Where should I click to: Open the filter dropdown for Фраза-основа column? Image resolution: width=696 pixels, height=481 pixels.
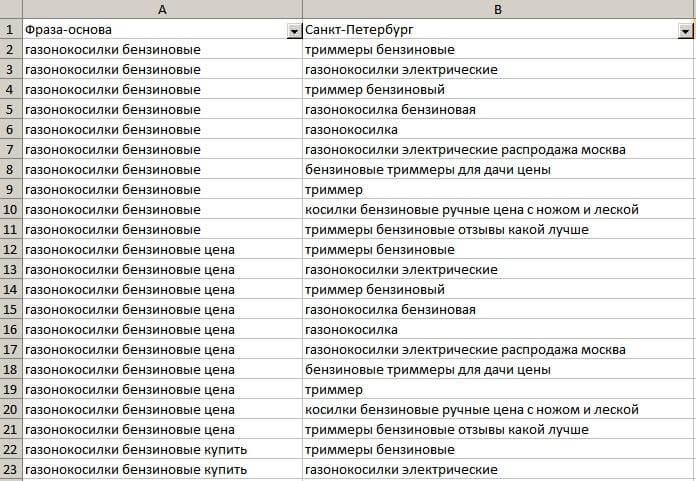pyautogui.click(x=294, y=31)
